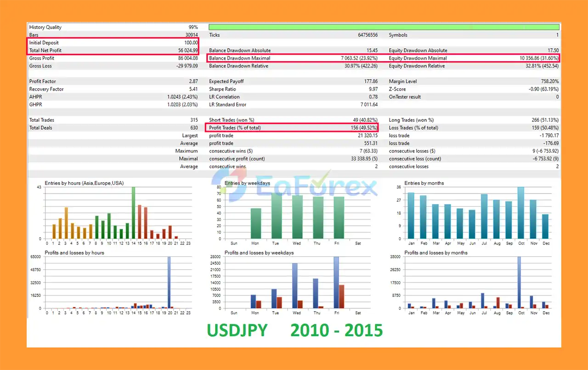This screenshot has height=370, width=588.
Task: Click the tall blue bar at hour 20
Action: [x=169, y=282]
